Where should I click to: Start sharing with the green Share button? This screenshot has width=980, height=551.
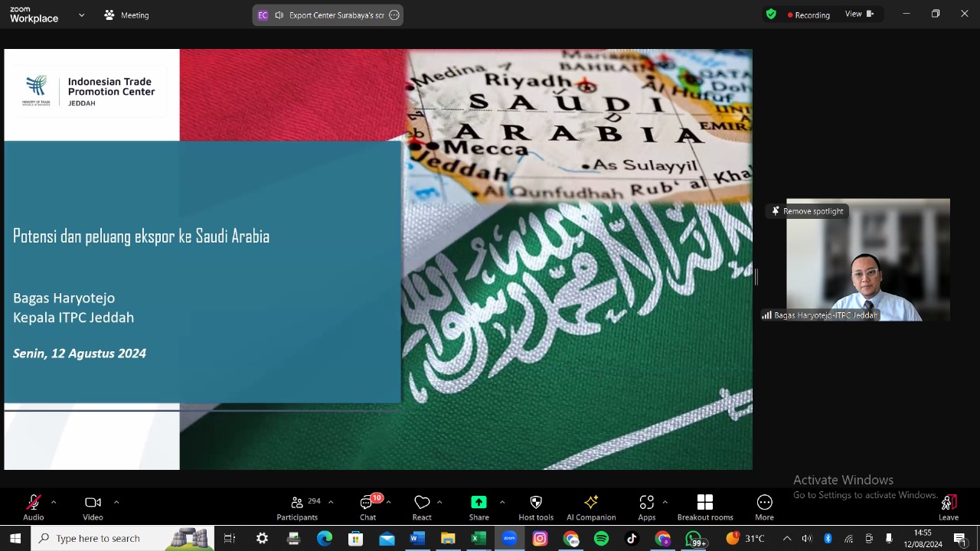(479, 507)
